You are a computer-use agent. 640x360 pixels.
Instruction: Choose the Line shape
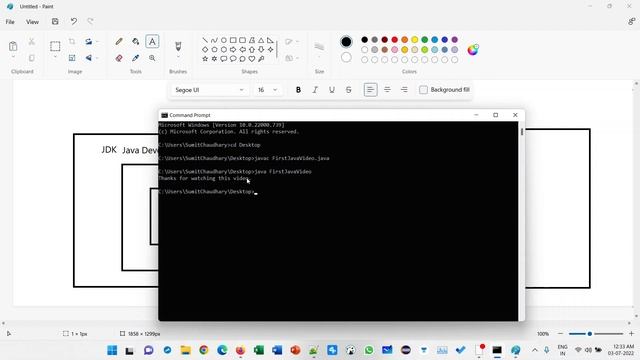205,40
